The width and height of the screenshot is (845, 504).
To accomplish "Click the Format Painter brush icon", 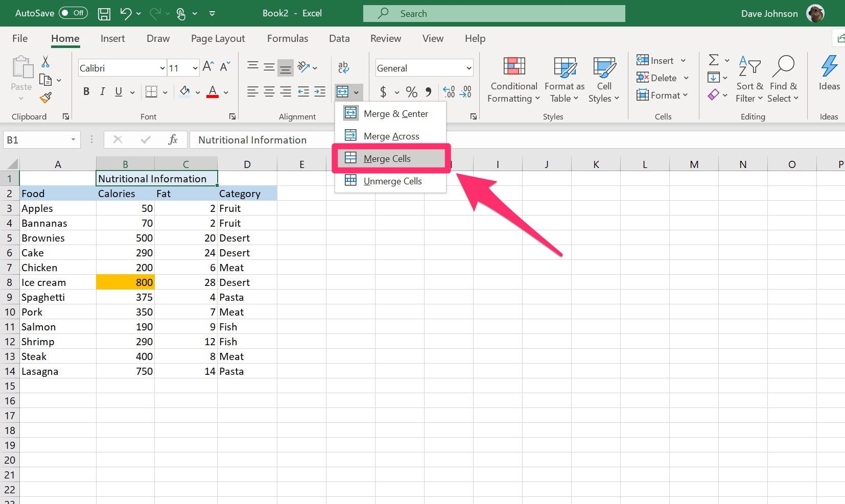I will tap(46, 97).
